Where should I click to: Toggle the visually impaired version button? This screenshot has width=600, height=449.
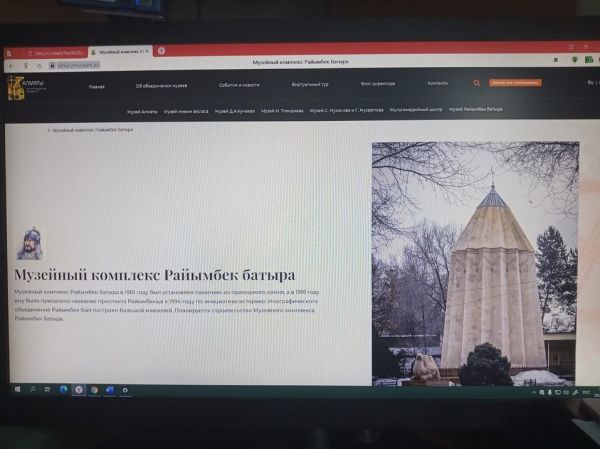click(x=515, y=83)
